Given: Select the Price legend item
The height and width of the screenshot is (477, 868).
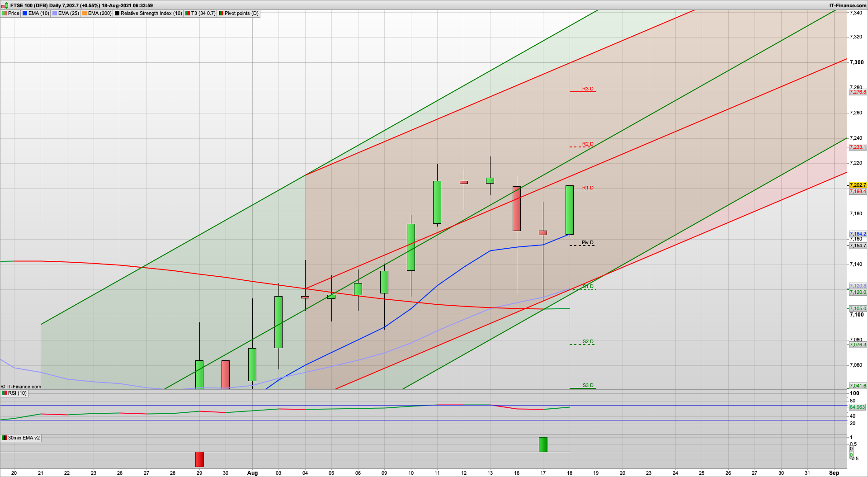Looking at the screenshot, I should [11, 13].
